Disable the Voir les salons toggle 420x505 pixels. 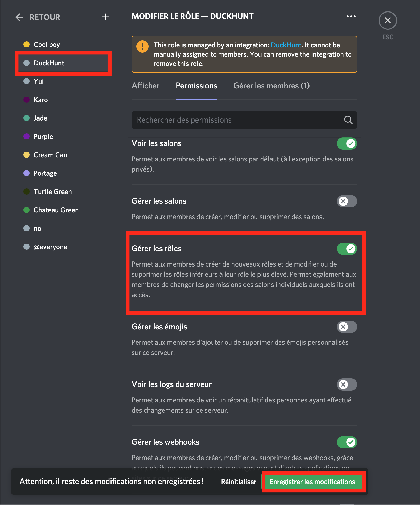[x=347, y=143]
